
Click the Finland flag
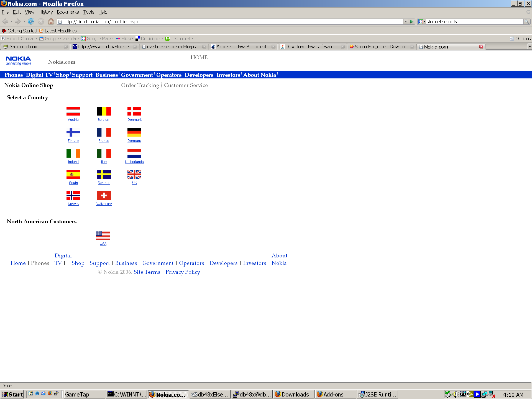73,132
